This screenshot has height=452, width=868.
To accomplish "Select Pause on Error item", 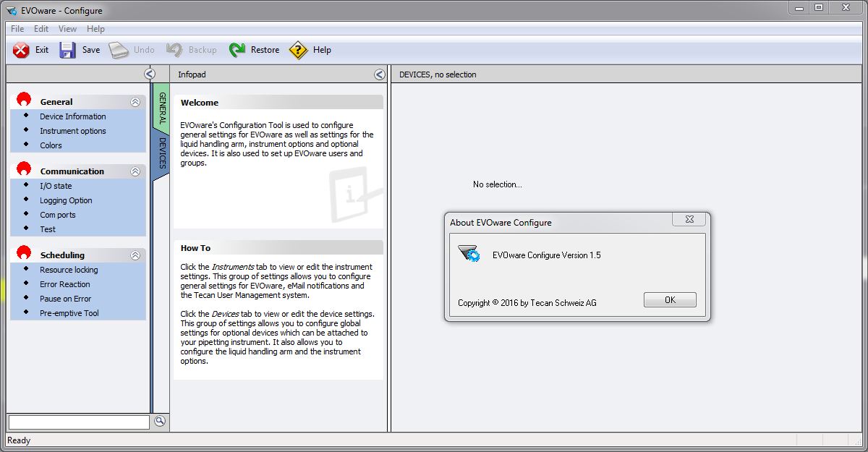I will (66, 299).
